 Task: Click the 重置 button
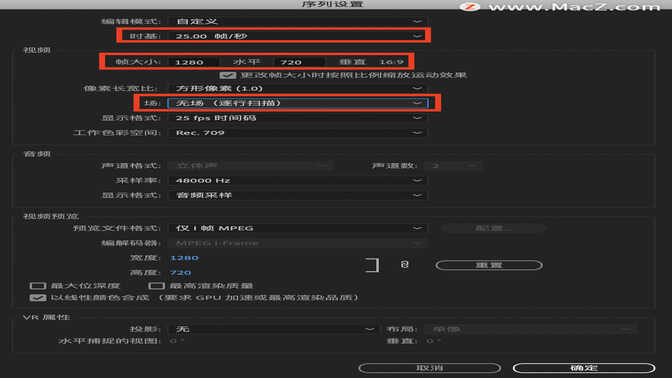click(x=489, y=265)
